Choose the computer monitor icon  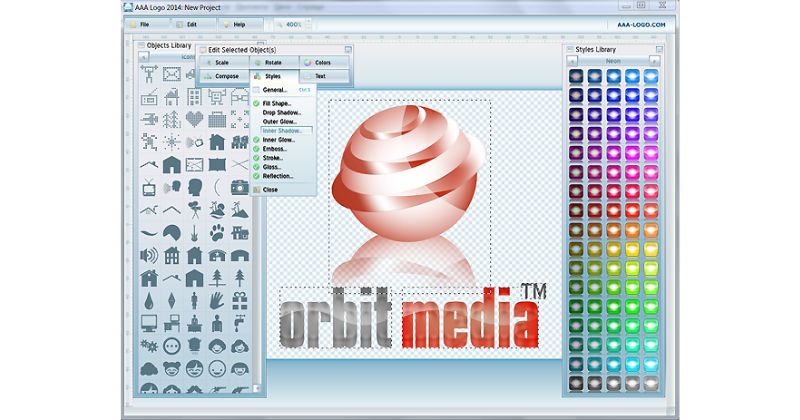(149, 323)
